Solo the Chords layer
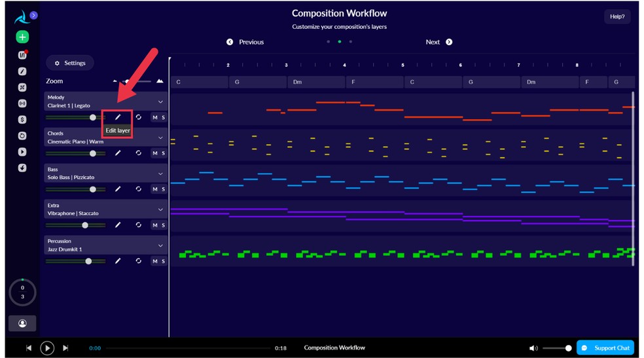This screenshot has height=358, width=644. pos(163,153)
